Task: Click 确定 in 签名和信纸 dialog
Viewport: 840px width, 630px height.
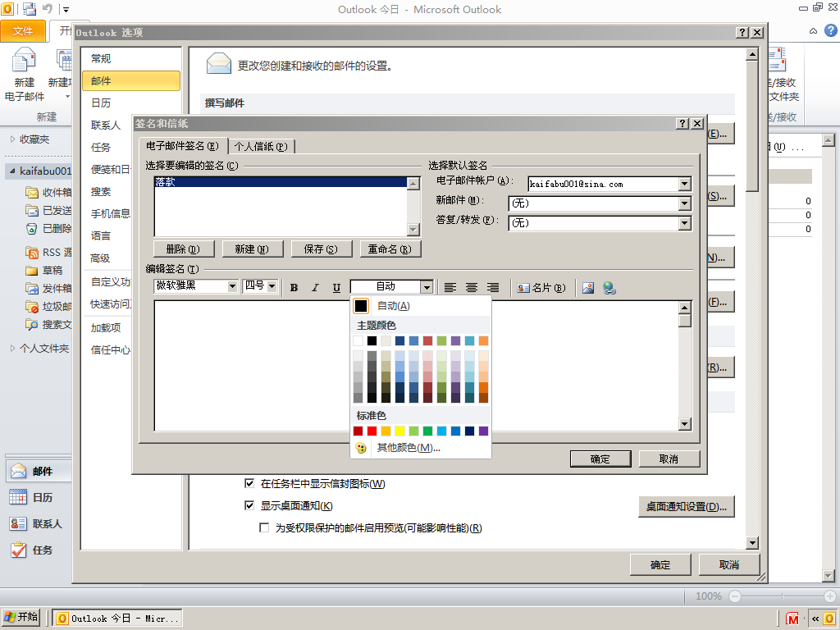Action: click(x=600, y=459)
